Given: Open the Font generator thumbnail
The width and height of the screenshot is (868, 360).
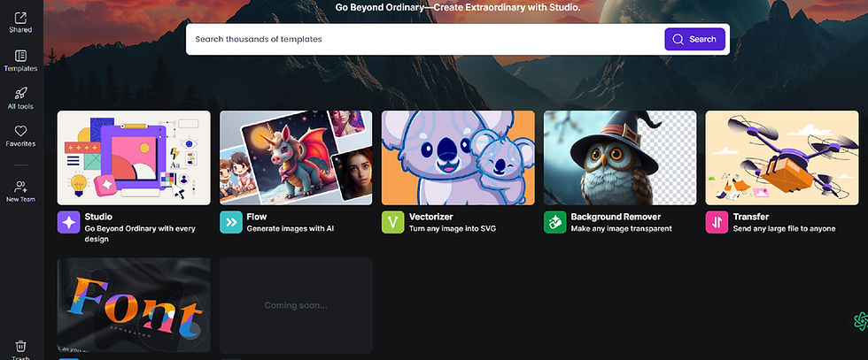Looking at the screenshot, I should pos(134,304).
